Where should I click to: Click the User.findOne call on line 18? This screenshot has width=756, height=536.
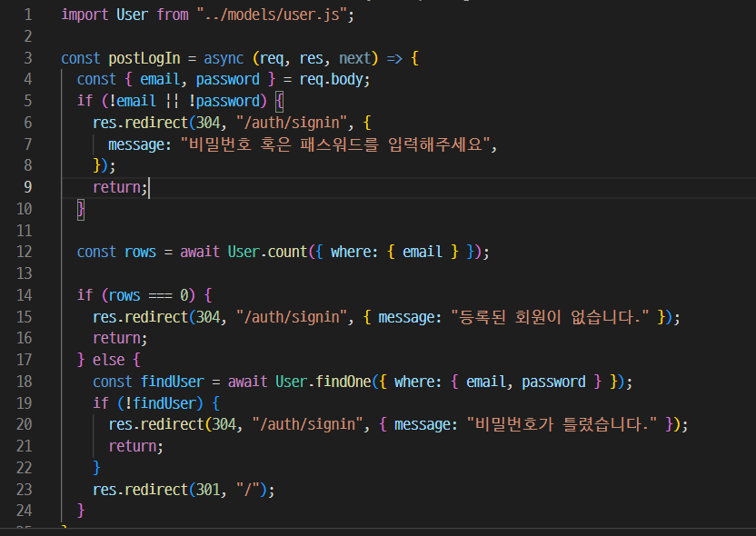pos(323,382)
